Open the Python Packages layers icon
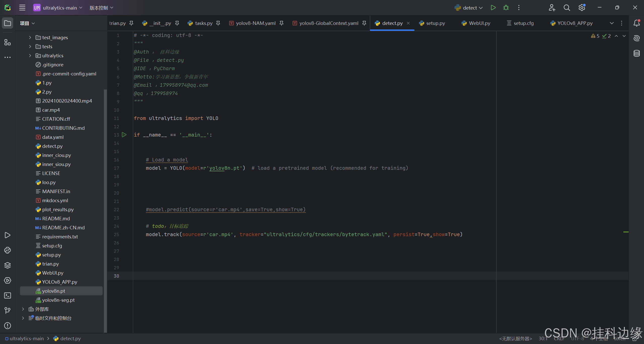 [x=8, y=265]
